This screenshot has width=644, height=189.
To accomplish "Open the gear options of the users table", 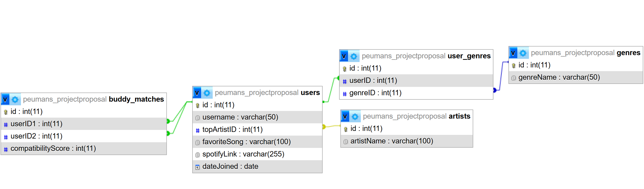I will point(207,93).
